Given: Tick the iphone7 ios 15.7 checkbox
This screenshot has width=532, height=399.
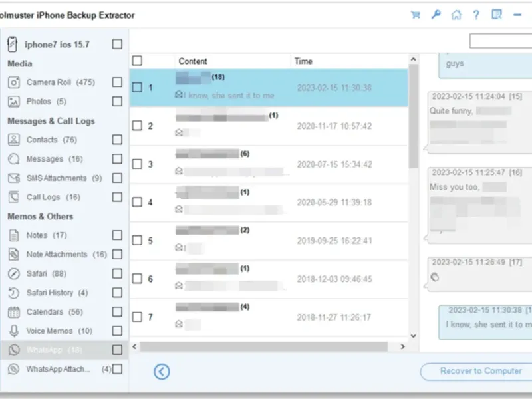Looking at the screenshot, I should [x=117, y=44].
